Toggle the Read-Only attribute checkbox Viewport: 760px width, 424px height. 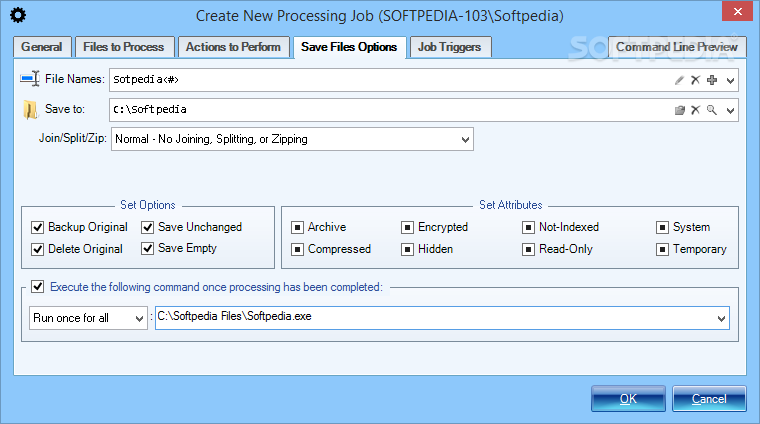pos(528,249)
